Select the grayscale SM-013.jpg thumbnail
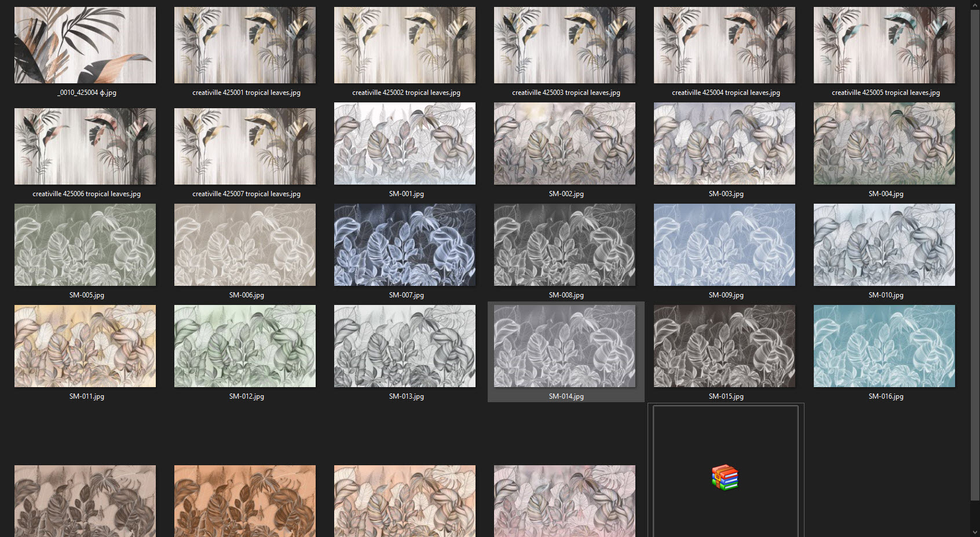 tap(405, 346)
